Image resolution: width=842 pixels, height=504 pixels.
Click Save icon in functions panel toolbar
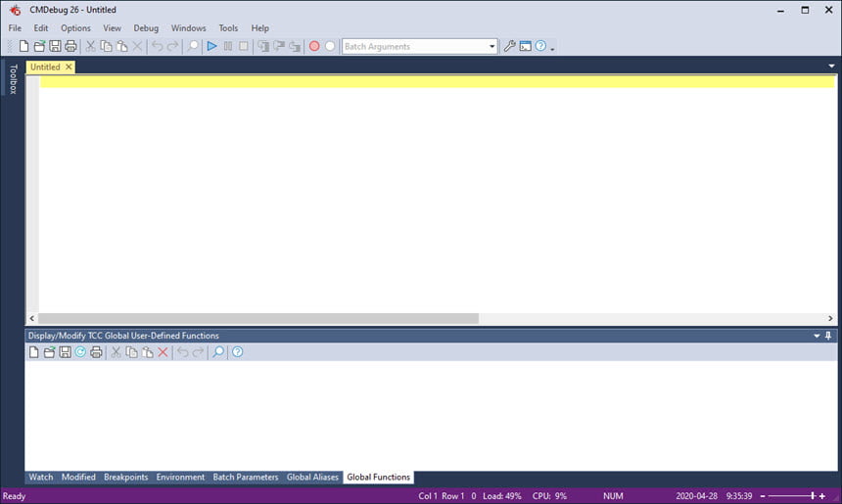click(65, 352)
